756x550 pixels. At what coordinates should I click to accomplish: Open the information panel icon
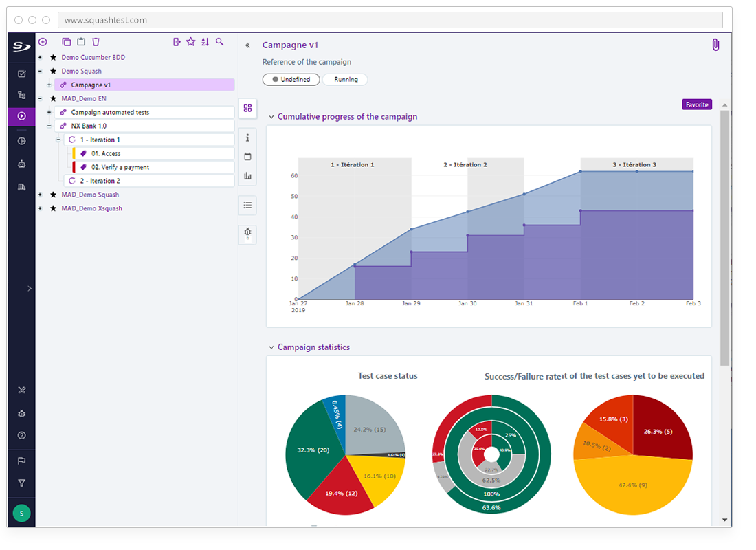click(x=247, y=137)
